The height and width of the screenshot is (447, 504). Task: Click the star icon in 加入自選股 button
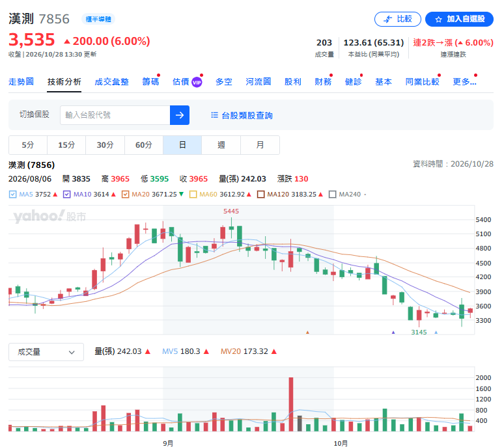(x=438, y=20)
